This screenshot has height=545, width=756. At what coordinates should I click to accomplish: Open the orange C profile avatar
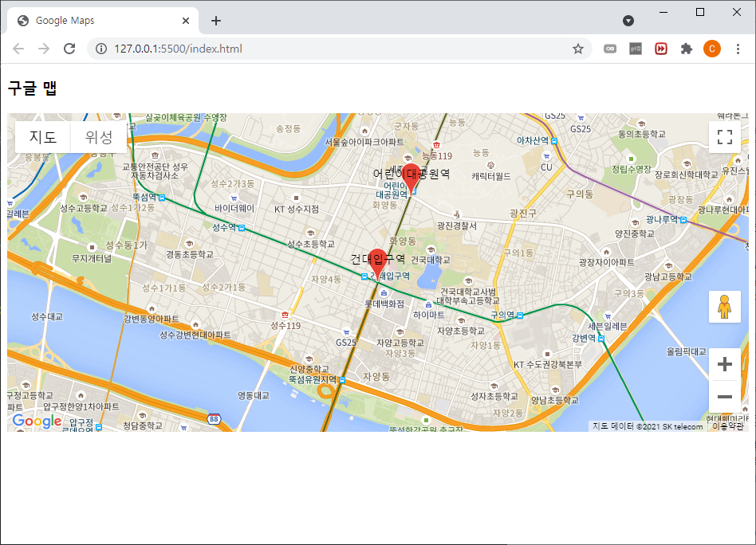(712, 49)
